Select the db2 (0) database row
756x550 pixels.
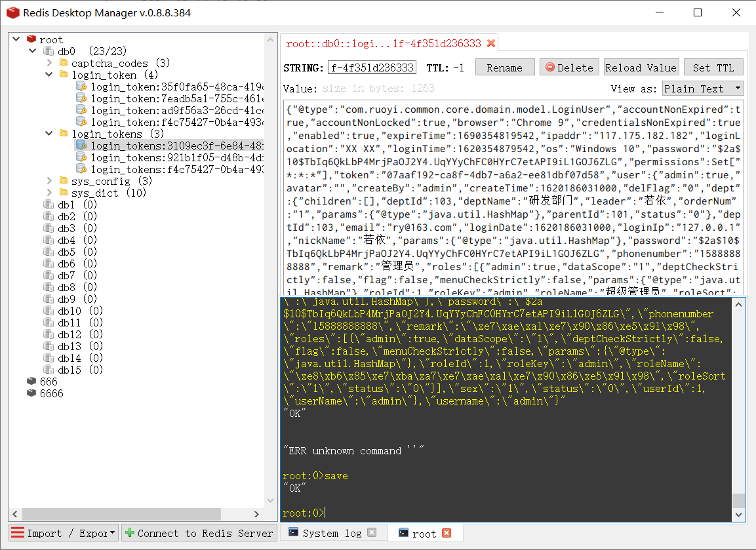pyautogui.click(x=70, y=216)
